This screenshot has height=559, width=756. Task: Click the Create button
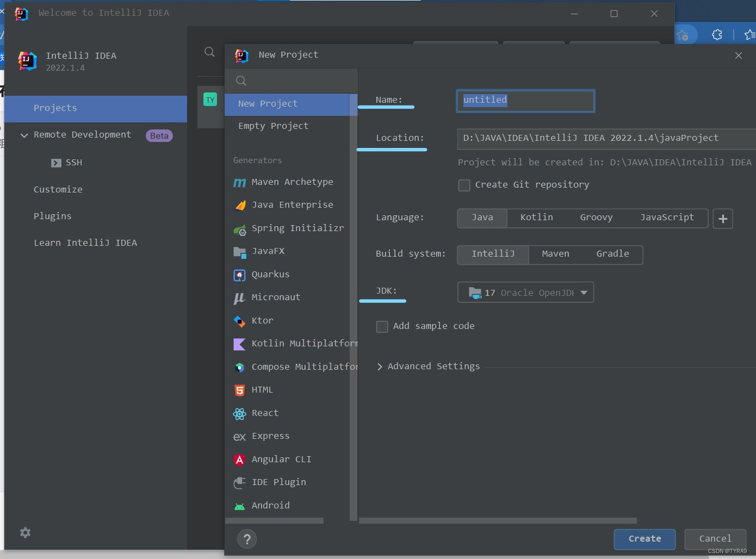tap(645, 539)
